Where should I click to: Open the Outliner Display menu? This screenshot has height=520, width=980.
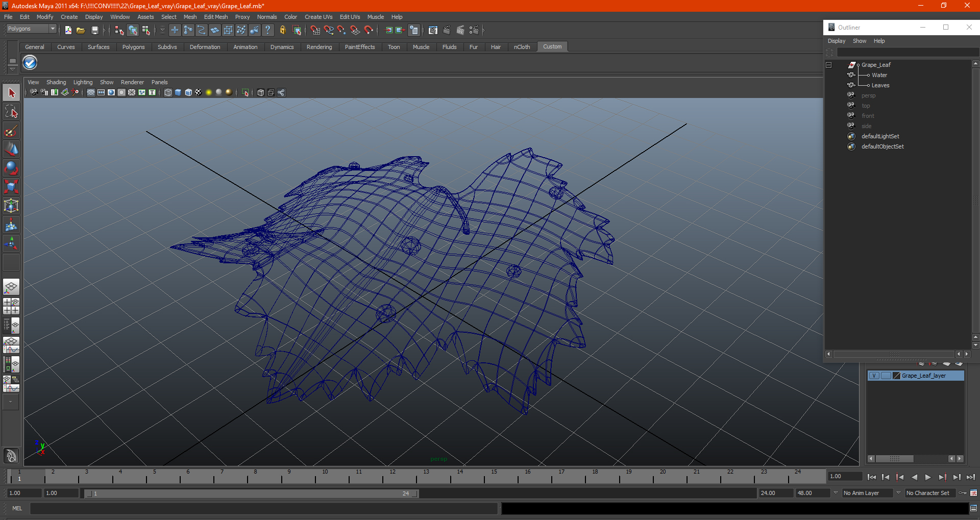coord(837,41)
